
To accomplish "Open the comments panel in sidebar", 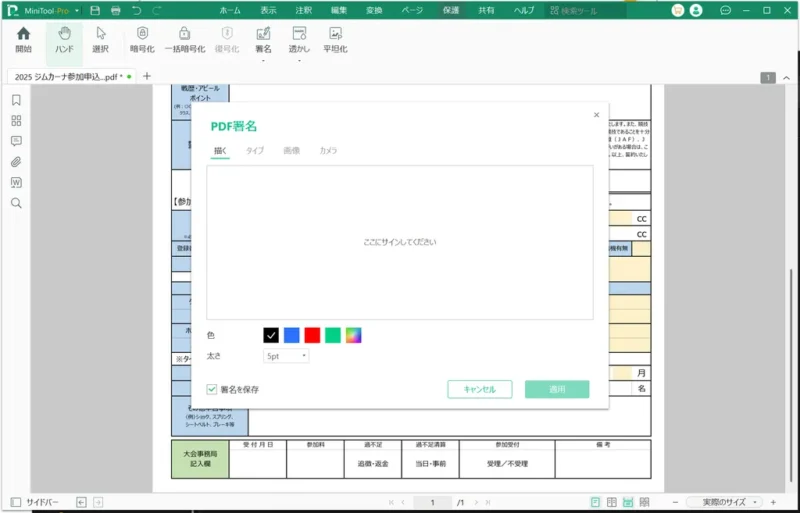I will [16, 141].
